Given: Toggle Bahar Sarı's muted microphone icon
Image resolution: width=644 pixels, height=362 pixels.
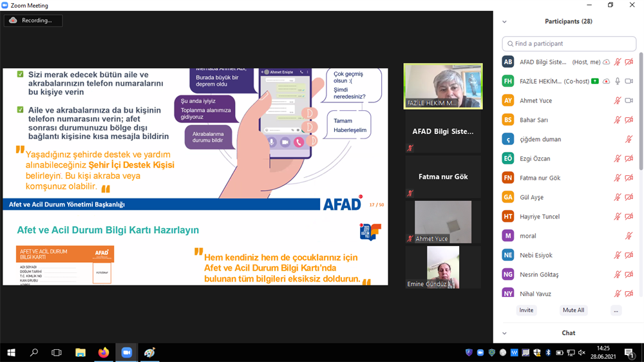Looking at the screenshot, I should tap(618, 120).
